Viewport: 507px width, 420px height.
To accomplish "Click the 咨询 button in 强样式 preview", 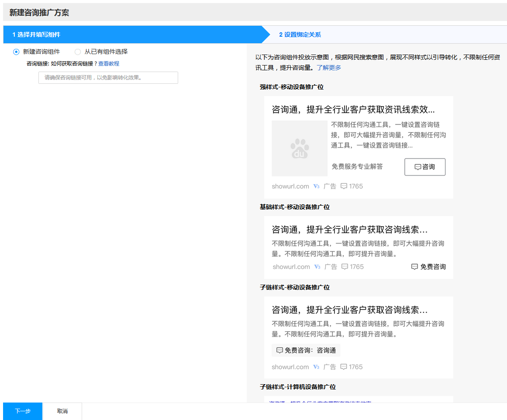I will [424, 167].
